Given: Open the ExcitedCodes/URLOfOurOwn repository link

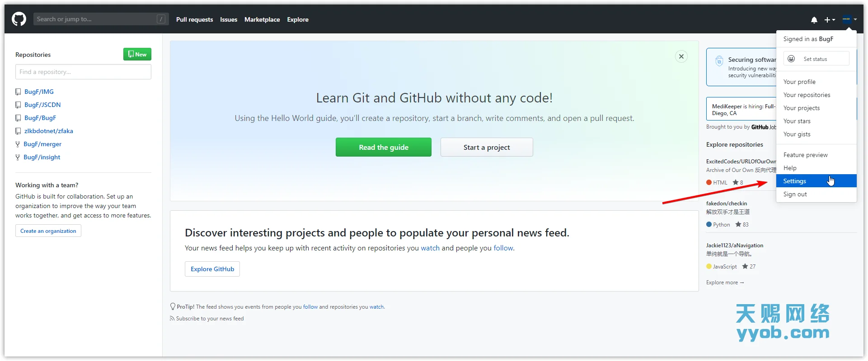Looking at the screenshot, I should click(741, 162).
